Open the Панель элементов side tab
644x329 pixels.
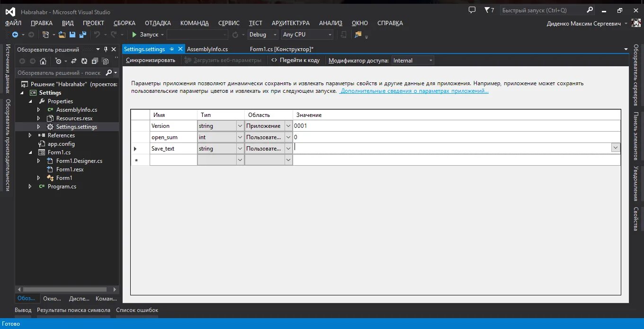pyautogui.click(x=636, y=136)
